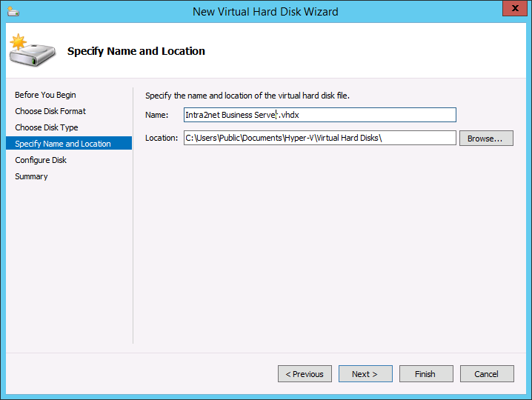532x400 pixels.
Task: Go to the Summary step
Action: point(31,176)
